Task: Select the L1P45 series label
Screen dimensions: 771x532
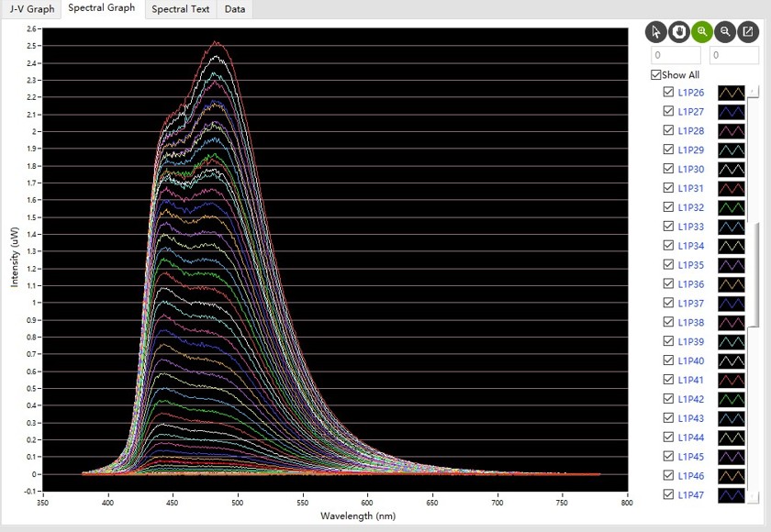Action: (691, 457)
